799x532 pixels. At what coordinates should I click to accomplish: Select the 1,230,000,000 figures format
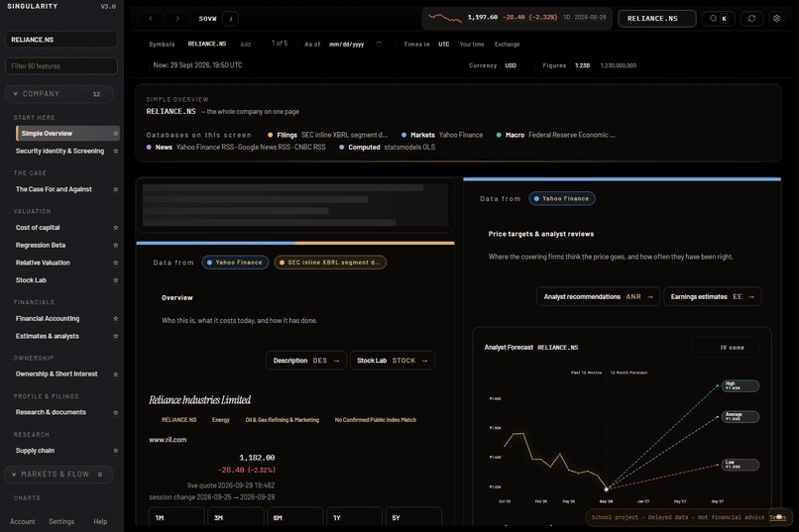pyautogui.click(x=619, y=65)
